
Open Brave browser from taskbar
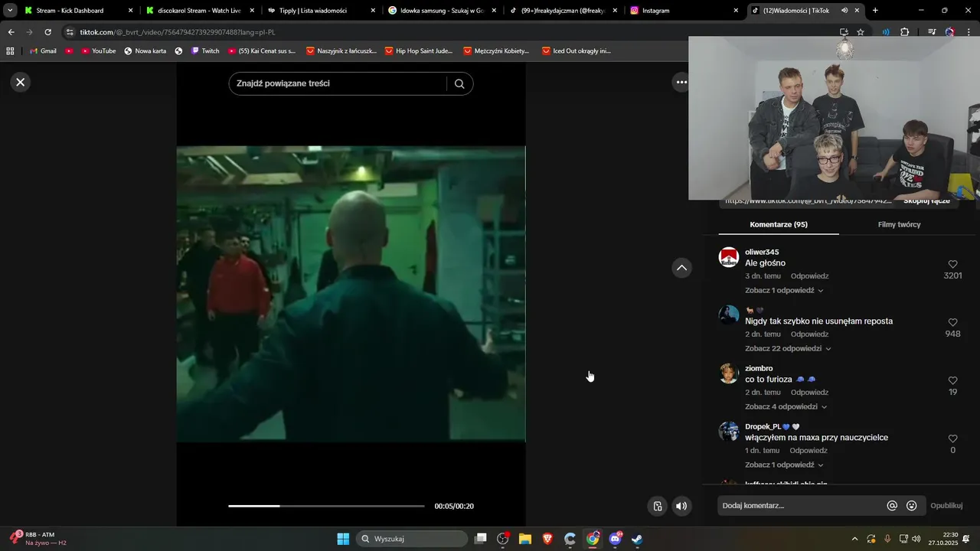(547, 539)
